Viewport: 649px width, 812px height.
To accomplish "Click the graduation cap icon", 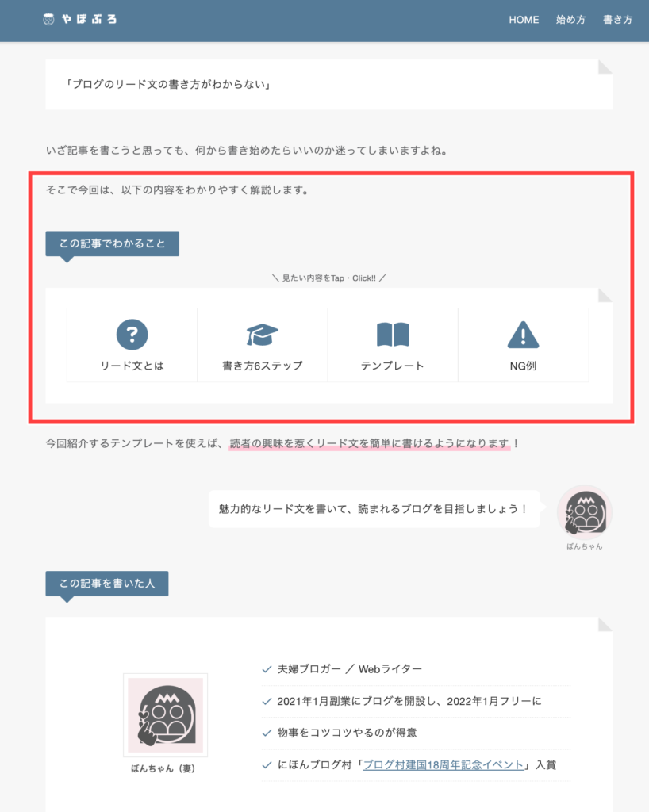I will tap(262, 335).
